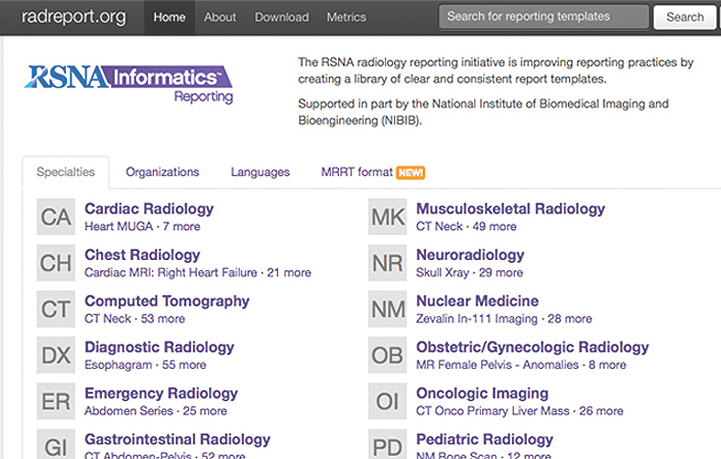Click the NM Nuclear Medicine icon tile

pyautogui.click(x=388, y=309)
